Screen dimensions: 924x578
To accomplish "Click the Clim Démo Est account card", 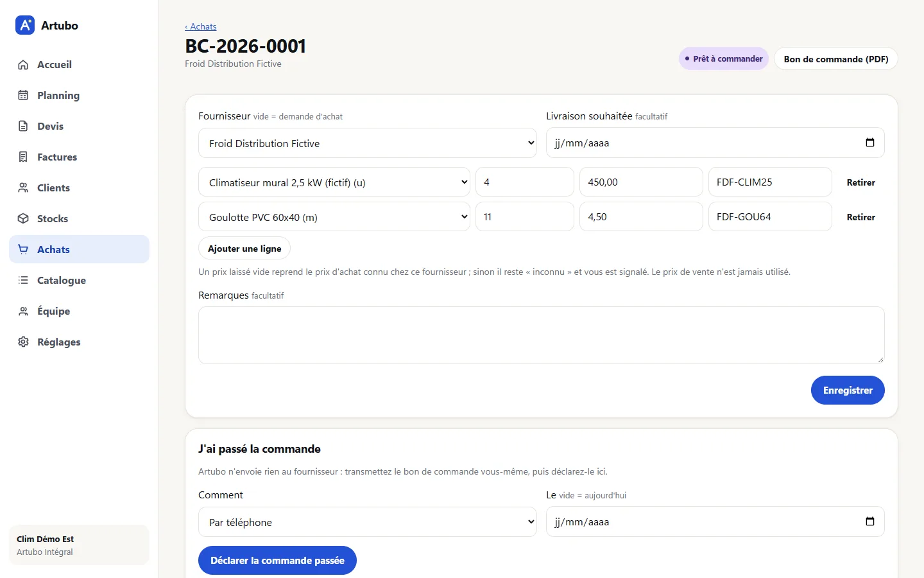I will click(x=79, y=545).
